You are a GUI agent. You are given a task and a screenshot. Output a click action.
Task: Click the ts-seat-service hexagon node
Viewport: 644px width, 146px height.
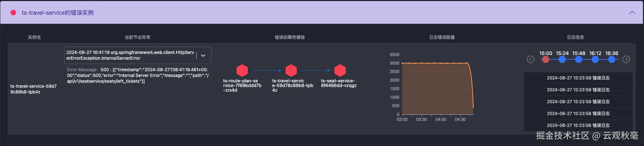[340, 70]
